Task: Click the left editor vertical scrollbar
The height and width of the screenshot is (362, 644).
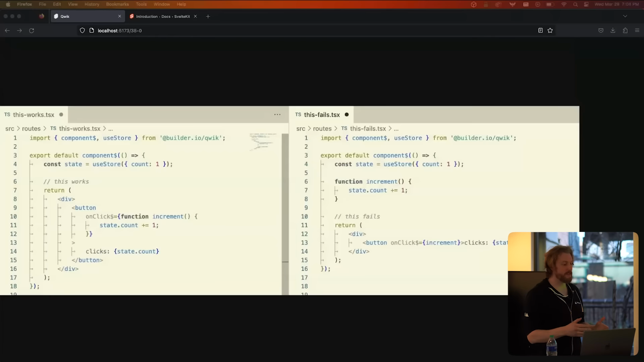Action: (x=285, y=198)
